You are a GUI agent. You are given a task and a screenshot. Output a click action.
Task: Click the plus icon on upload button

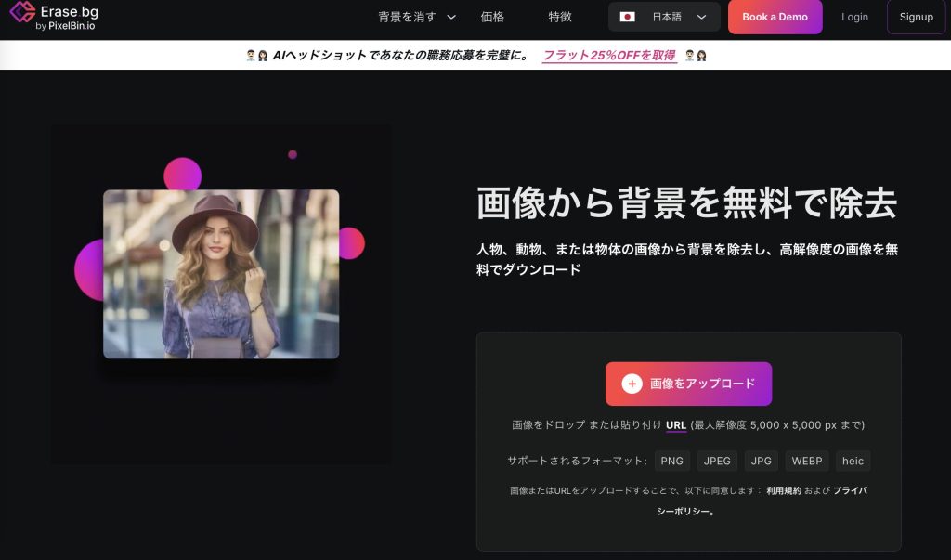632,384
